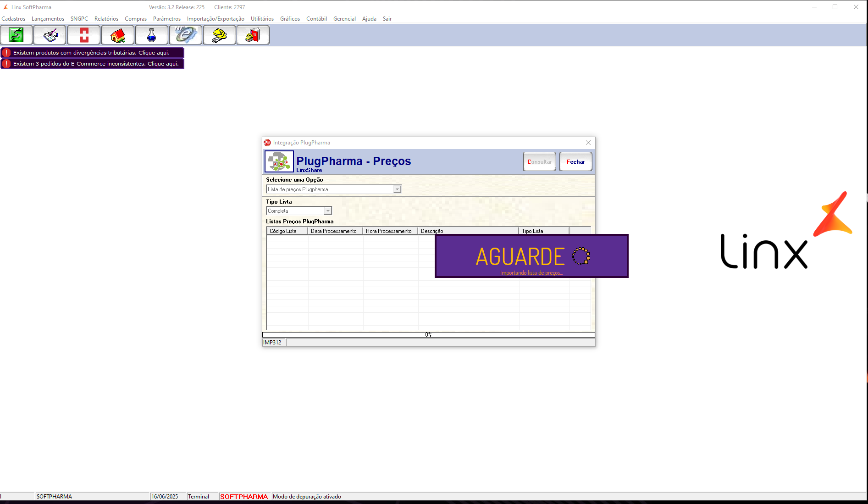Click the Listas Preços PlugPharma label
This screenshot has height=504, width=868.
(300, 222)
